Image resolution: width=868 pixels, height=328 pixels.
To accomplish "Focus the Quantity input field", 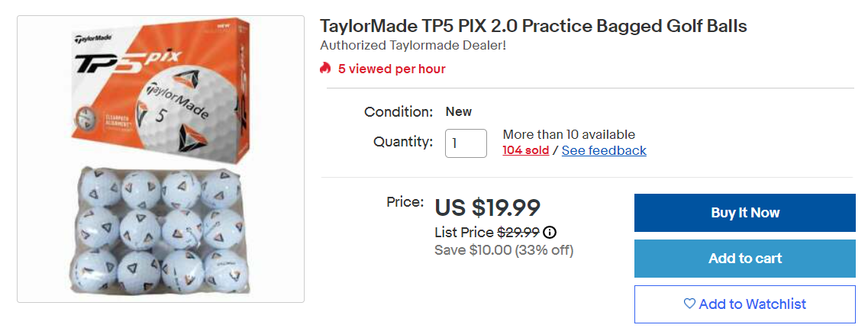I will tap(466, 143).
